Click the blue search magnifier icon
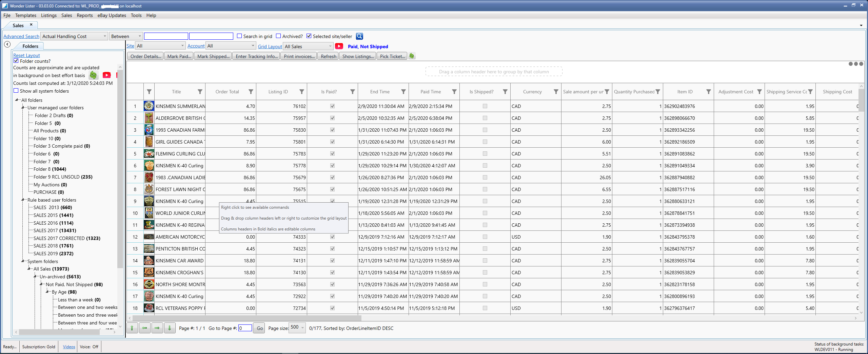 point(359,36)
